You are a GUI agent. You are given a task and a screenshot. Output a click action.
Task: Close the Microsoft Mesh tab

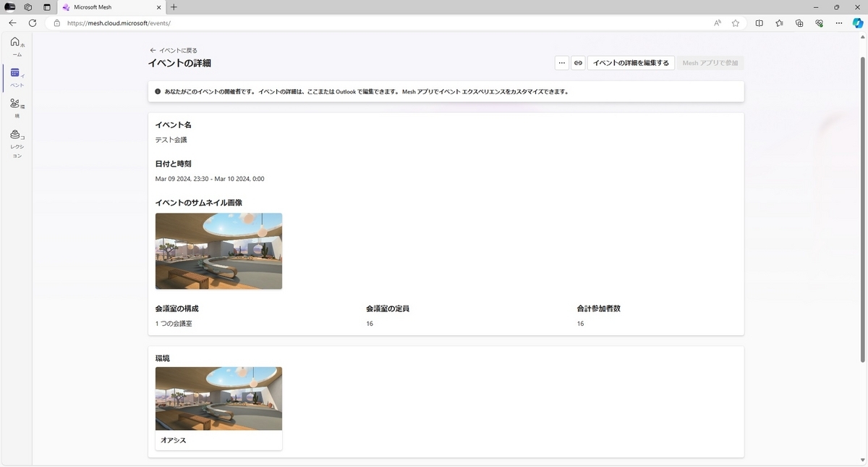(158, 7)
